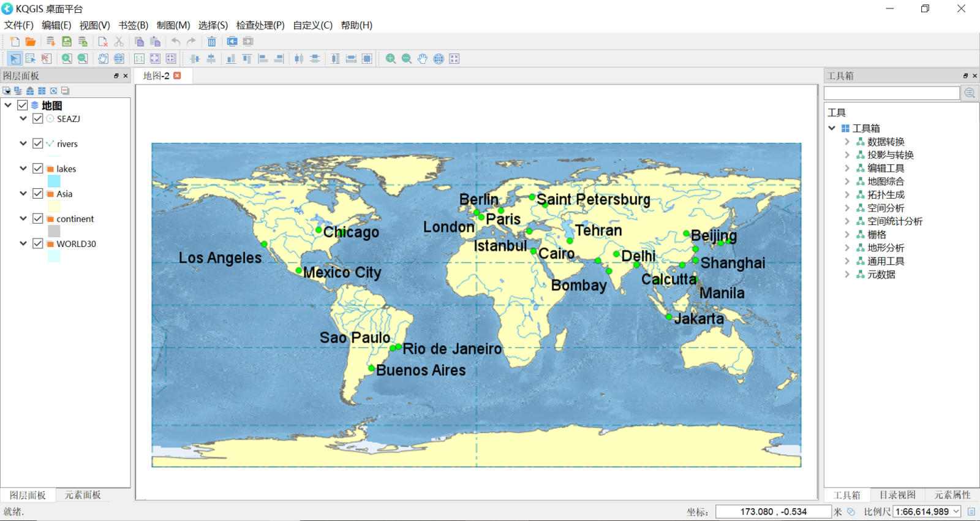980x521 pixels.
Task: Click the distribute horizontally icon
Action: [299, 59]
